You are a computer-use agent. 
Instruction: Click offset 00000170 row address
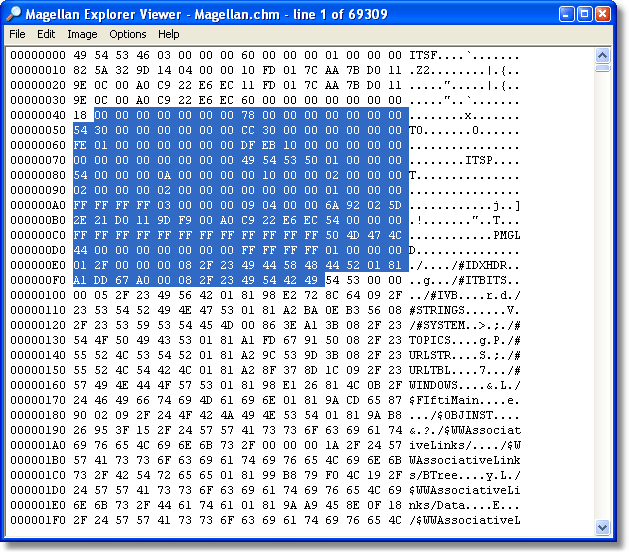pos(38,400)
